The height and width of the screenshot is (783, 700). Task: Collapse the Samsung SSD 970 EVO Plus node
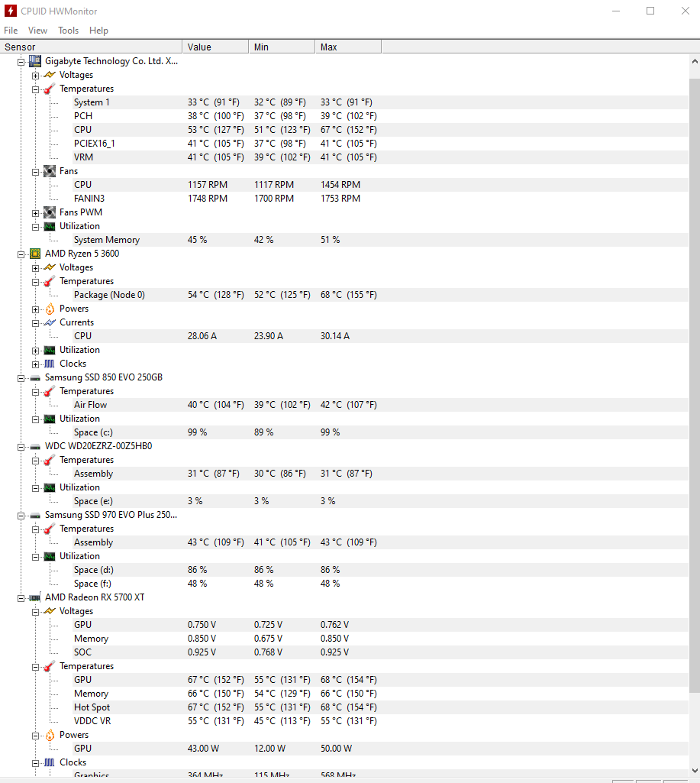(21, 515)
